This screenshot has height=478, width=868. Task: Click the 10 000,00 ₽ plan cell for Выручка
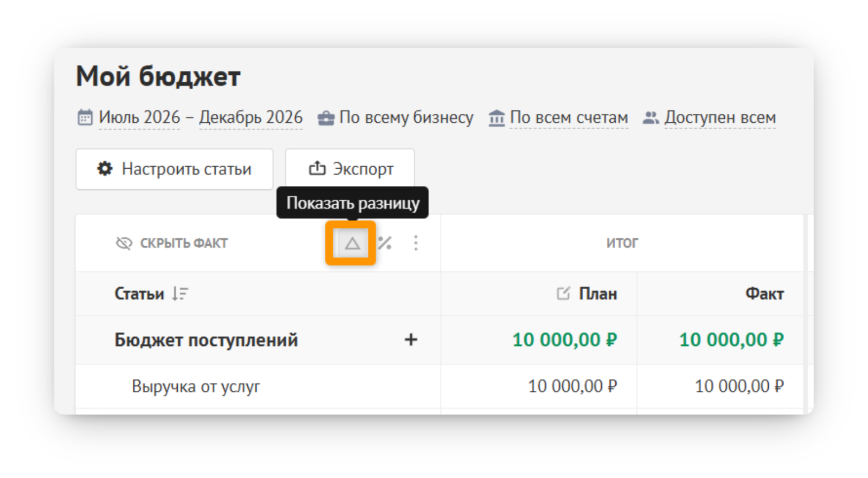pos(572,386)
